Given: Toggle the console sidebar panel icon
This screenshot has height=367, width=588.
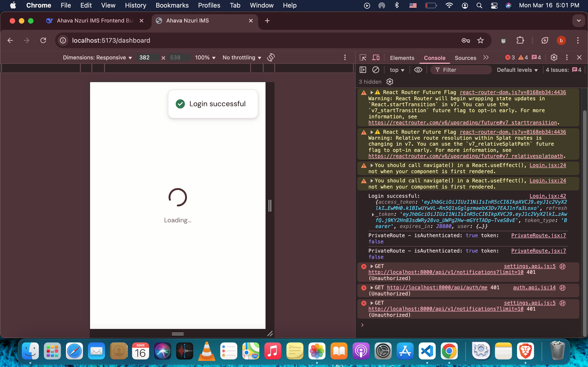Looking at the screenshot, I should [x=363, y=70].
